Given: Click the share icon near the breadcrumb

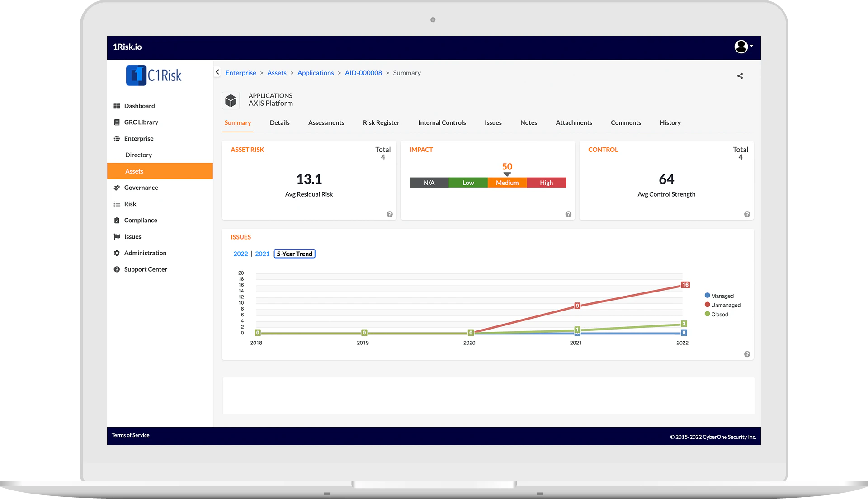Looking at the screenshot, I should coord(740,76).
